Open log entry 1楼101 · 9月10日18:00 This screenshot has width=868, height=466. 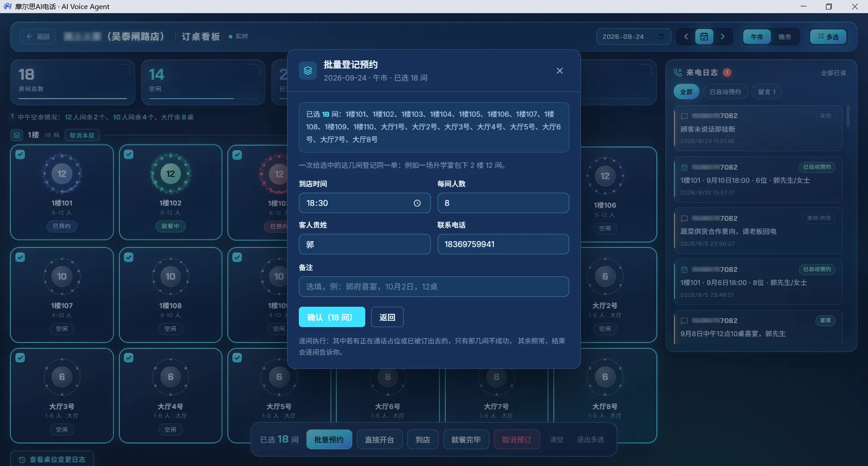(758, 180)
